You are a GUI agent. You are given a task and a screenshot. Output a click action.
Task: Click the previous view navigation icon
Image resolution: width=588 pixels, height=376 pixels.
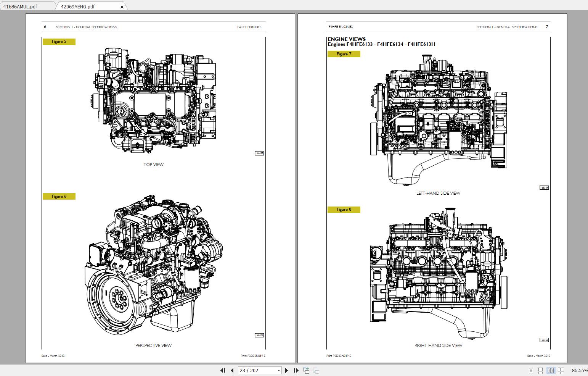click(x=306, y=370)
